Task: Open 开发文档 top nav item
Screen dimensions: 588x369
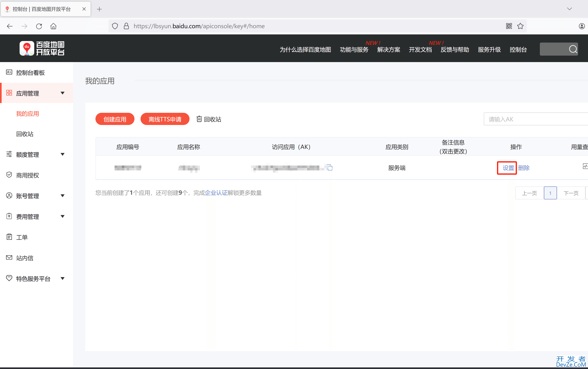Action: tap(420, 49)
